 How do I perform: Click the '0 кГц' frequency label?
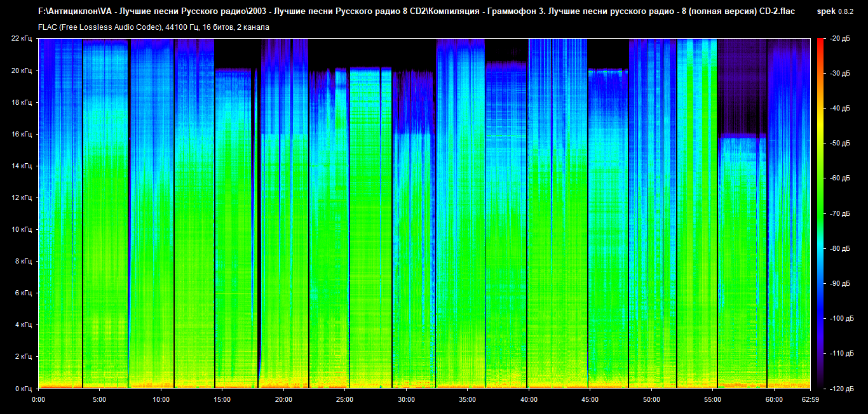pos(23,388)
